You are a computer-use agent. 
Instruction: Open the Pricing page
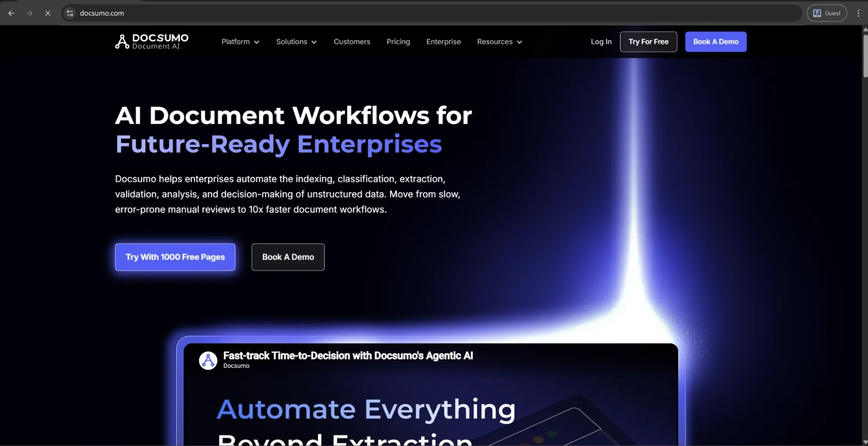398,42
